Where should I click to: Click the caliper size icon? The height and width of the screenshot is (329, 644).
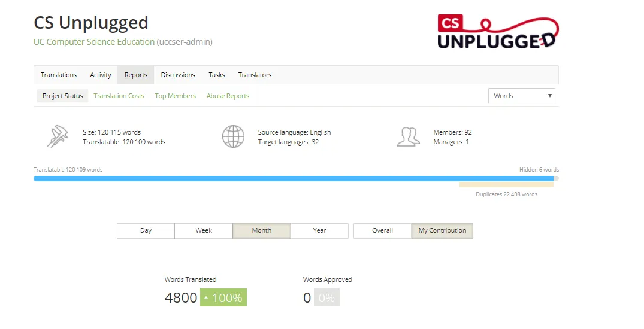pyautogui.click(x=57, y=136)
